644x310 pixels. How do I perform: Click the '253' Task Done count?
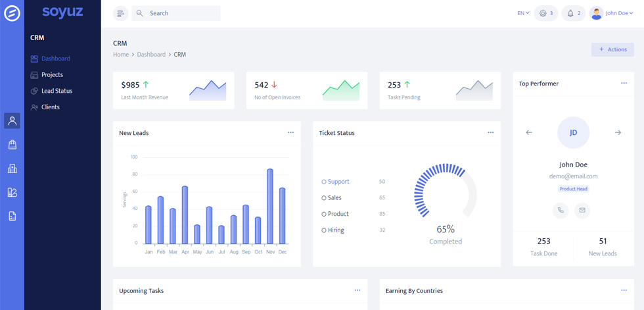tap(544, 242)
